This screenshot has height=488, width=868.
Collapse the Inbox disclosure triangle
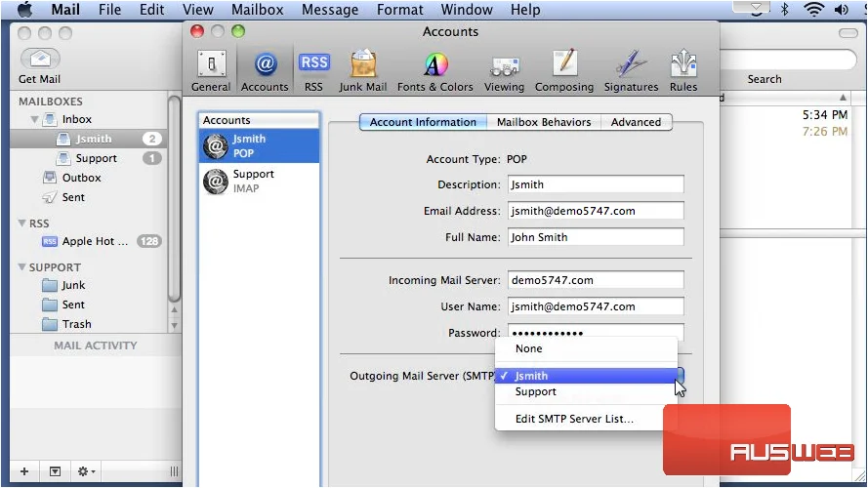34,119
